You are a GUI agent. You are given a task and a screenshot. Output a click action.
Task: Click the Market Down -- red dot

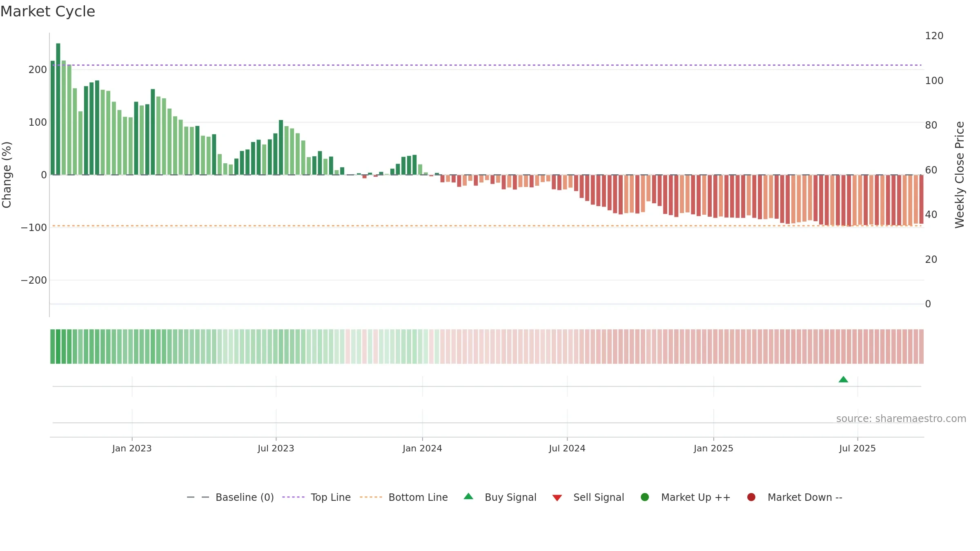[x=751, y=497]
